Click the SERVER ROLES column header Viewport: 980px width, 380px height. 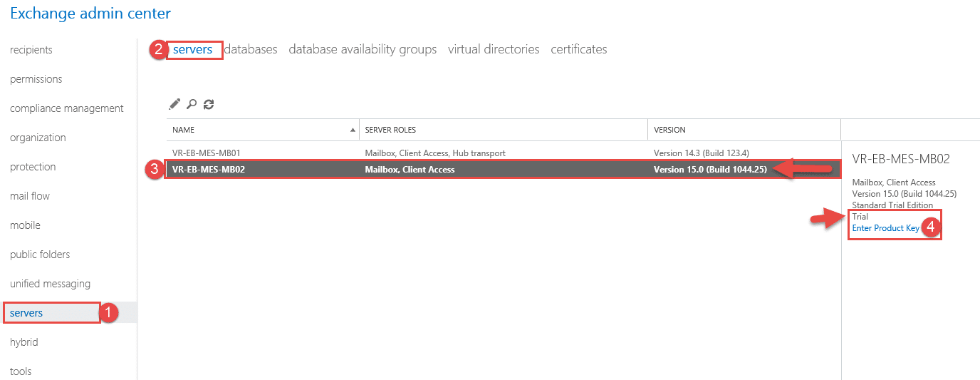coord(504,130)
